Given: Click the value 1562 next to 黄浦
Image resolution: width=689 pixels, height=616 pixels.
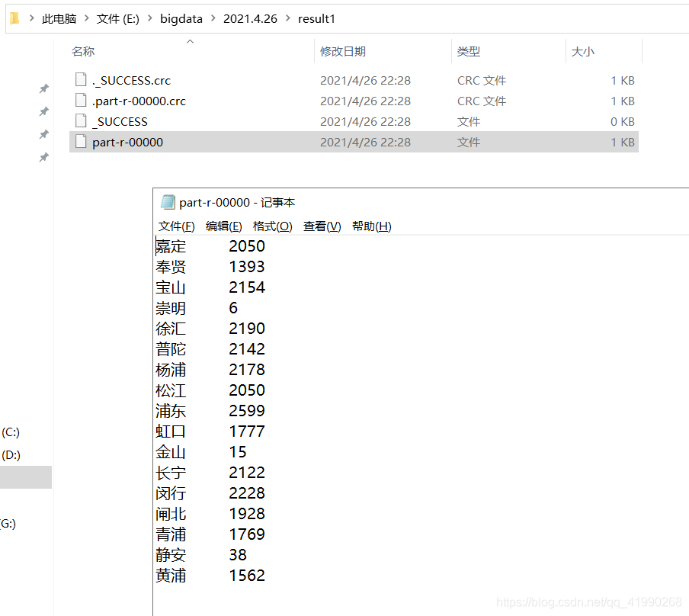Looking at the screenshot, I should coord(247,576).
